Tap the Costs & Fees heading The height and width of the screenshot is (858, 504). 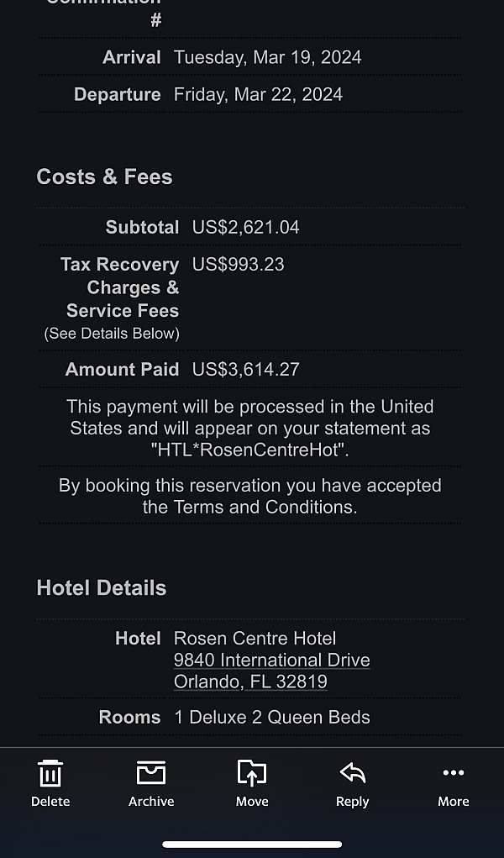pos(104,176)
